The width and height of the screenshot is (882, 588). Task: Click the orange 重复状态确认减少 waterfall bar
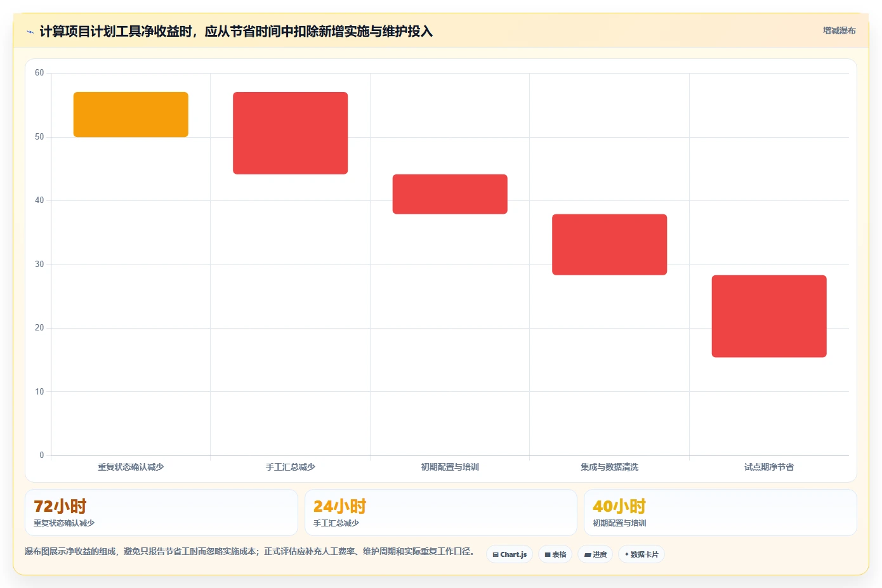131,115
